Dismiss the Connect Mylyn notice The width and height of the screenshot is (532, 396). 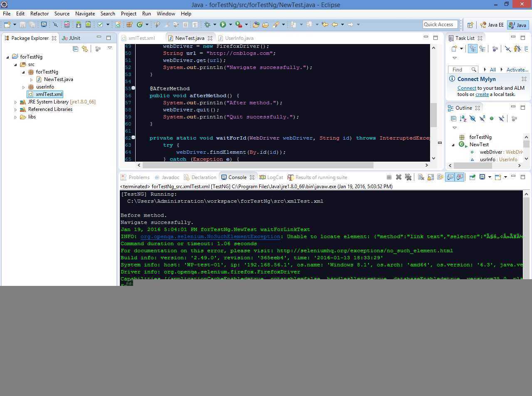[524, 79]
